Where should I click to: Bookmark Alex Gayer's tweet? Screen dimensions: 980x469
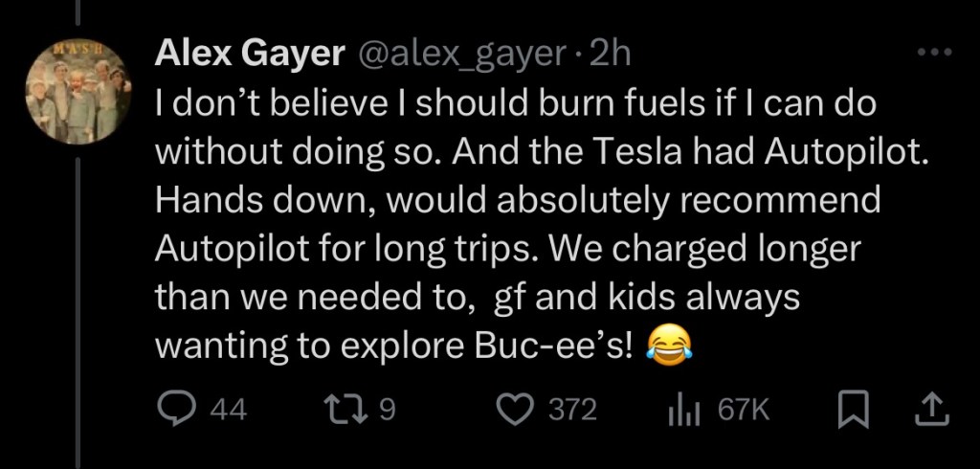tap(851, 410)
